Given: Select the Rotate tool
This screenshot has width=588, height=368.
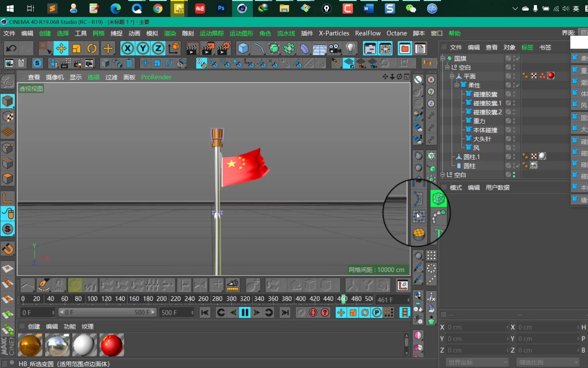Looking at the screenshot, I should (x=92, y=48).
